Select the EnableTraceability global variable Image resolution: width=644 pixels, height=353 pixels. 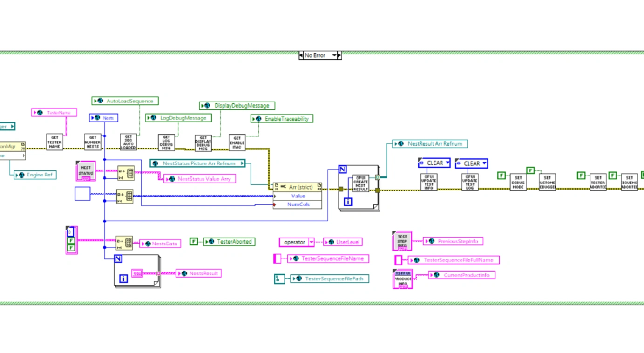click(282, 119)
